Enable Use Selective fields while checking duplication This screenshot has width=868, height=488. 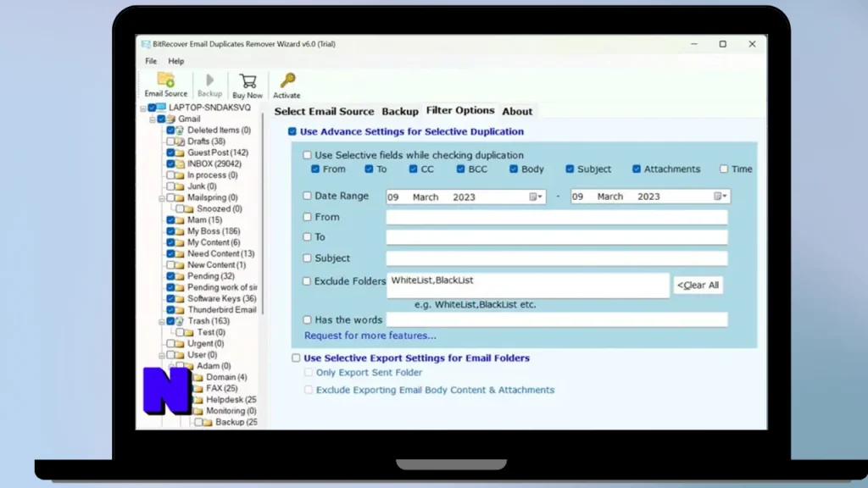click(x=307, y=155)
